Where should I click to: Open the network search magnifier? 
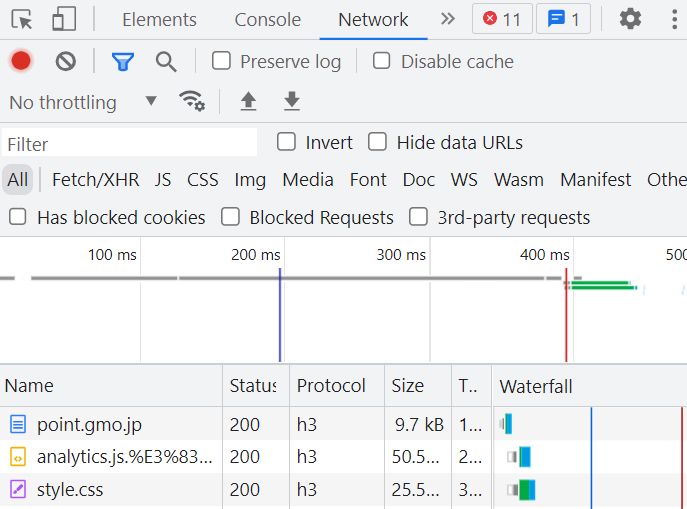166,61
